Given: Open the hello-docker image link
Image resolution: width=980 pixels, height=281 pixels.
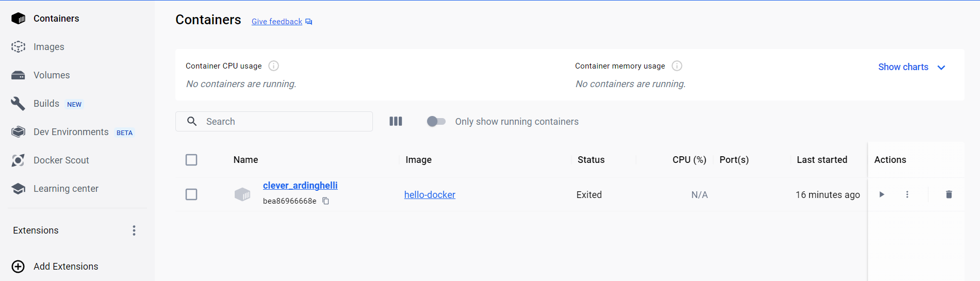Looking at the screenshot, I should click(x=430, y=195).
